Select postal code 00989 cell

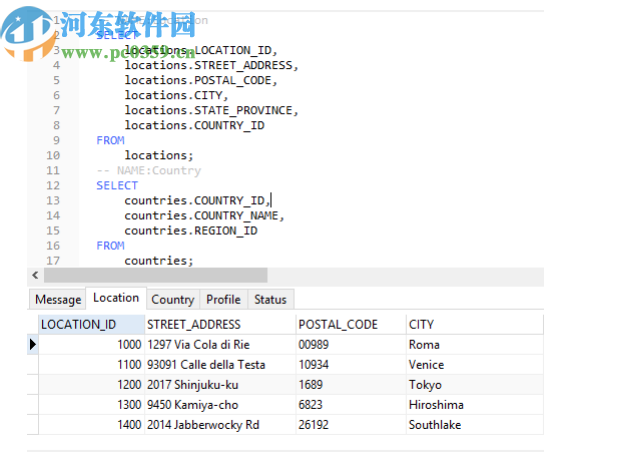click(351, 344)
